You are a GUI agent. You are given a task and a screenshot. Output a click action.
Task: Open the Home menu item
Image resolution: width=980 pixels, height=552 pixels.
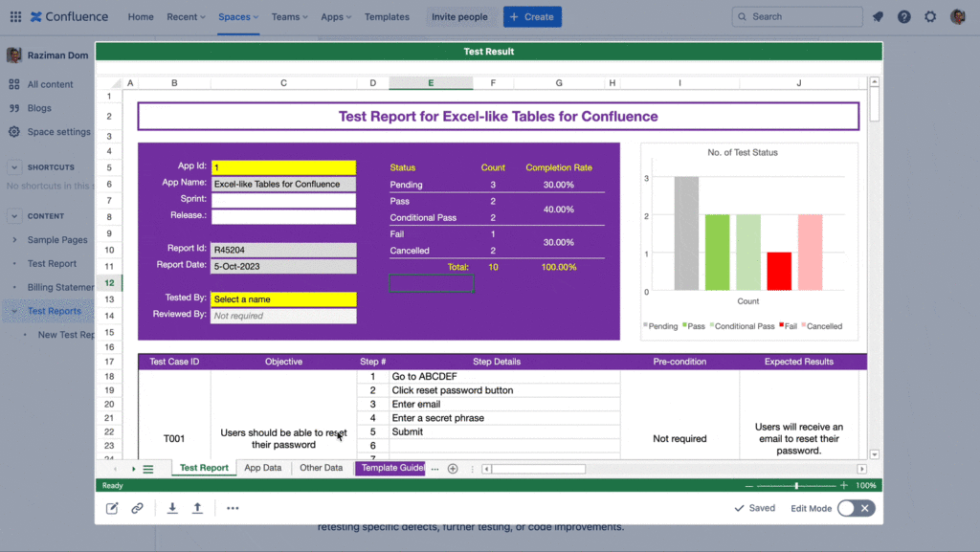click(x=141, y=17)
